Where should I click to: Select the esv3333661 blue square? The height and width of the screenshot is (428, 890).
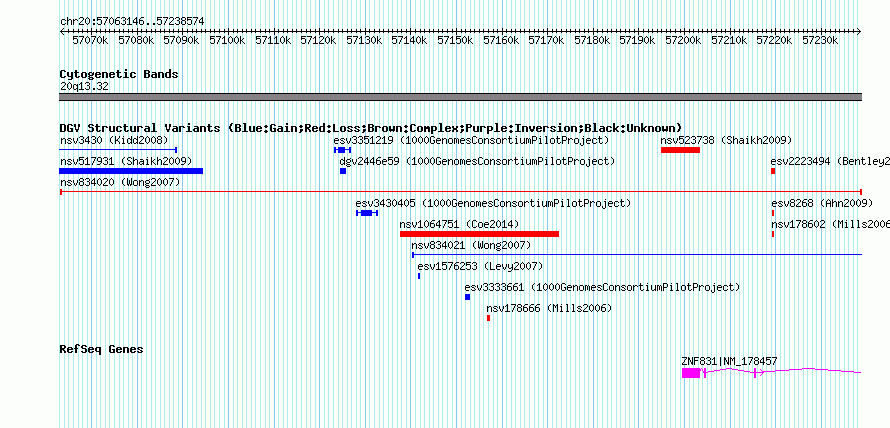[467, 297]
